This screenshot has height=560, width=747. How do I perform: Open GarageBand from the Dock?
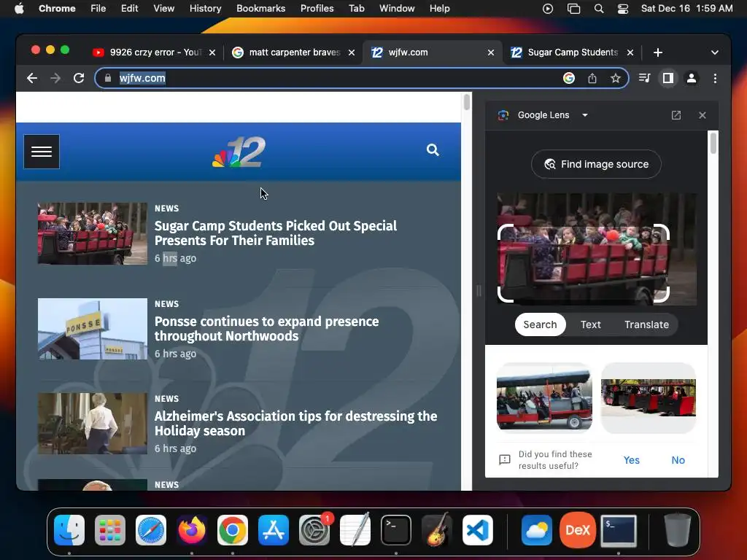pyautogui.click(x=437, y=530)
